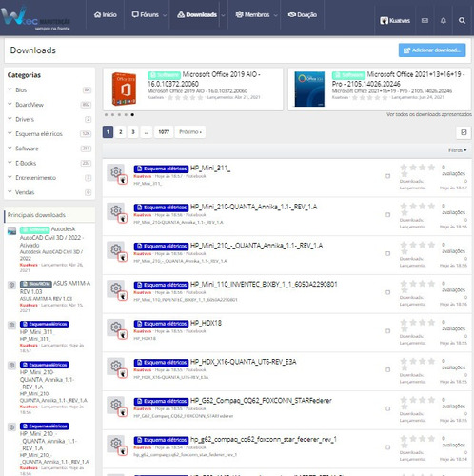Open the notifications bell icon
474x476 pixels.
point(444,21)
